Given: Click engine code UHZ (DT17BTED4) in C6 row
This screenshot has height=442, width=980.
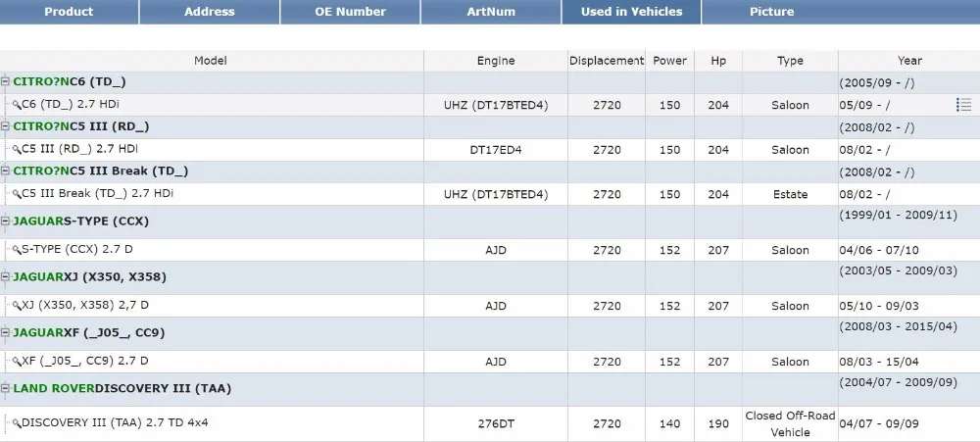Looking at the screenshot, I should point(496,106).
